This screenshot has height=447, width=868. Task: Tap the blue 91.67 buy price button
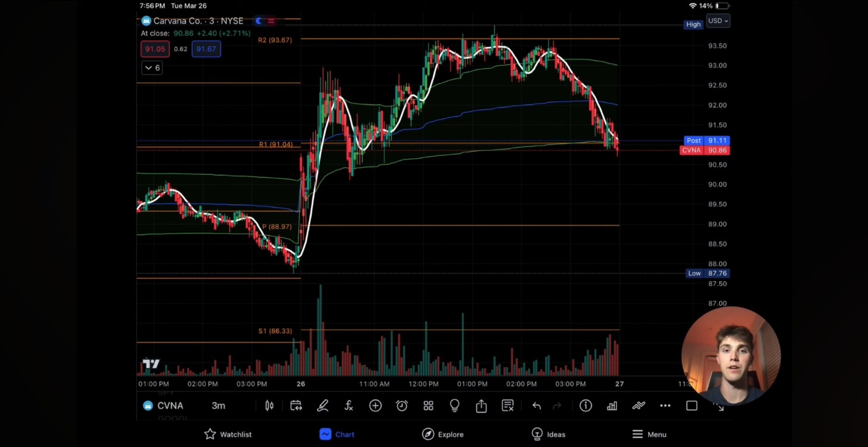206,49
